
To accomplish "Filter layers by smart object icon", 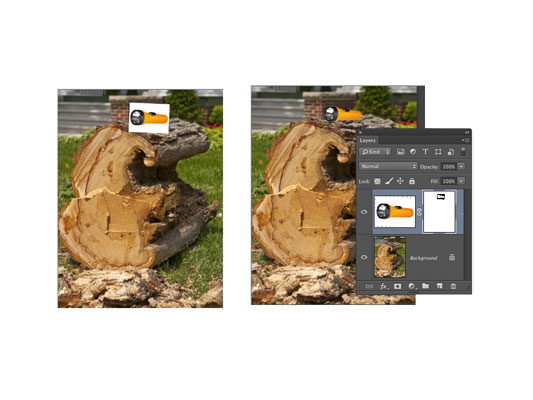I will pos(450,152).
